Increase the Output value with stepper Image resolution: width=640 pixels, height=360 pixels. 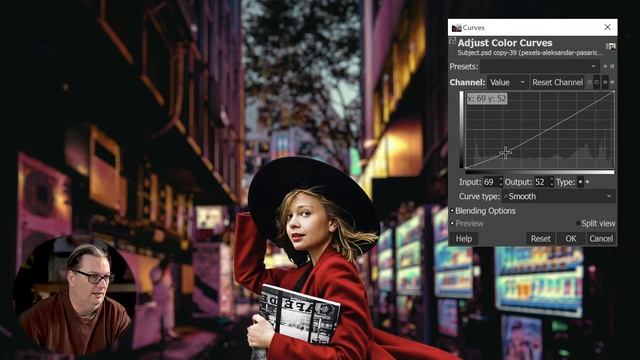[x=551, y=179]
